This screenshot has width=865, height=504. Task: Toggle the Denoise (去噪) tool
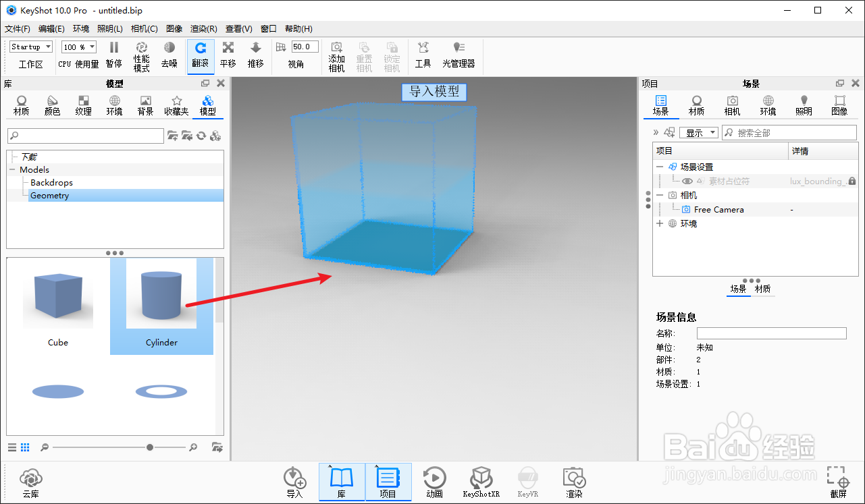coord(169,55)
